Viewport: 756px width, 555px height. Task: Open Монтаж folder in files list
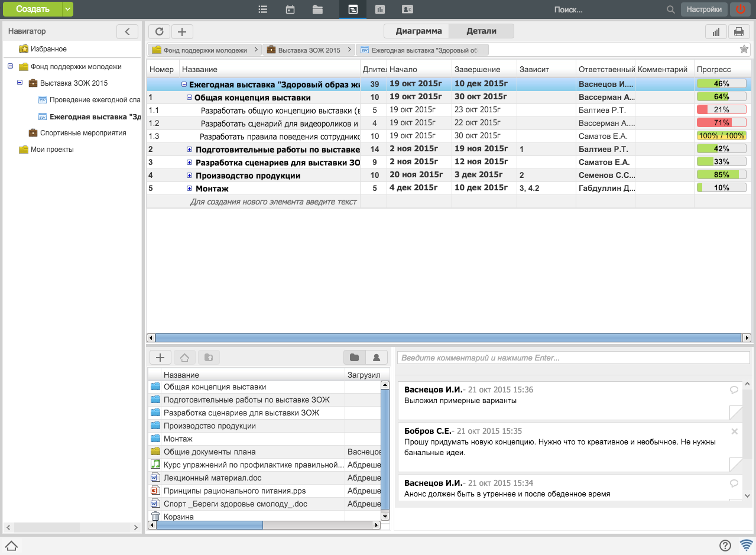tap(178, 439)
